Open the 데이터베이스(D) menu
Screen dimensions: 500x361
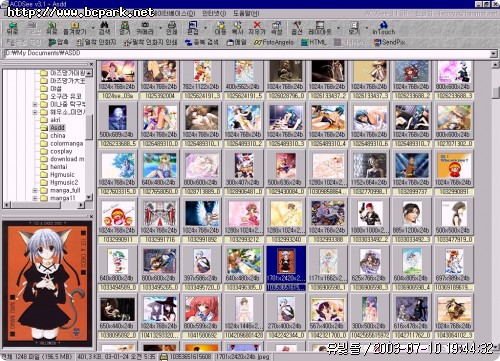pyautogui.click(x=176, y=13)
